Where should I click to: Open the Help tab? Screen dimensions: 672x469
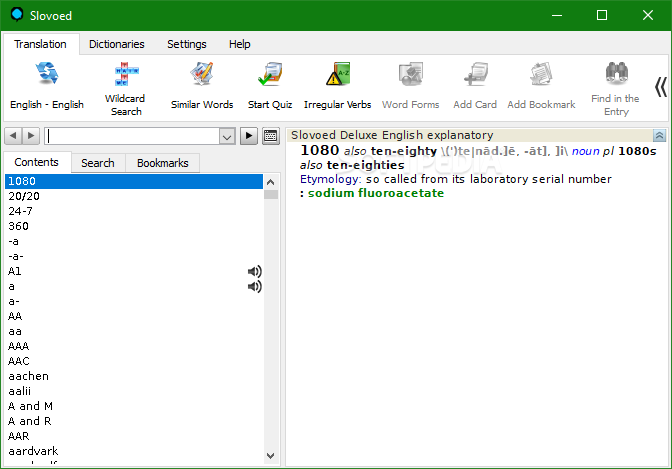[240, 44]
